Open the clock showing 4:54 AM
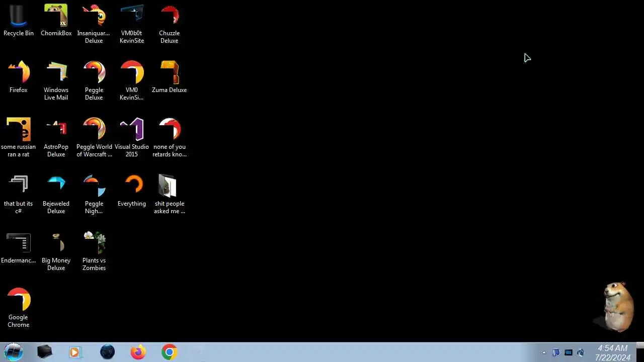Viewport: 644px width, 362px height. click(612, 352)
